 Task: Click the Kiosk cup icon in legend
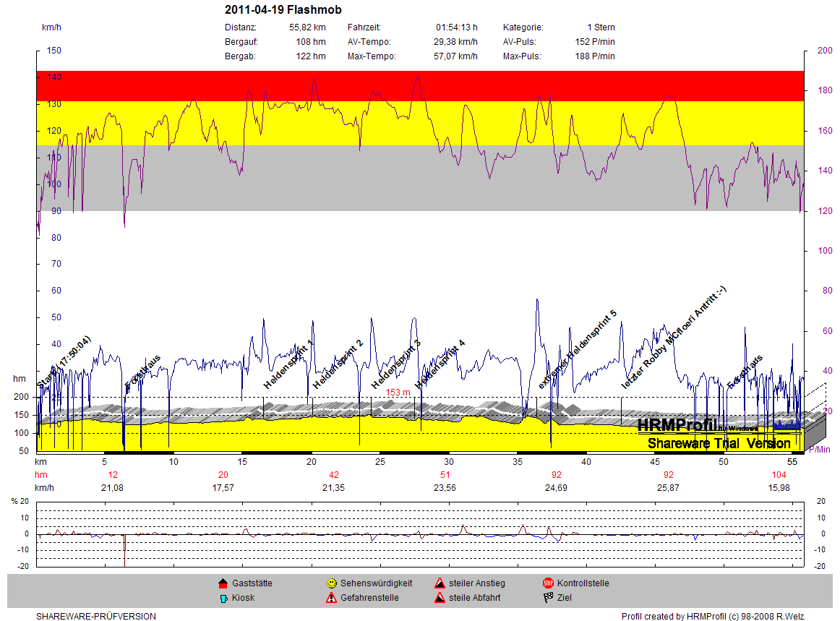point(223,598)
